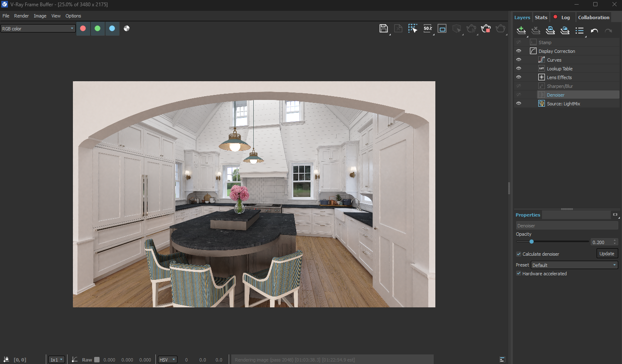Open the RGB color channel dropdown
Screen dimensions: 622x364
point(38,28)
